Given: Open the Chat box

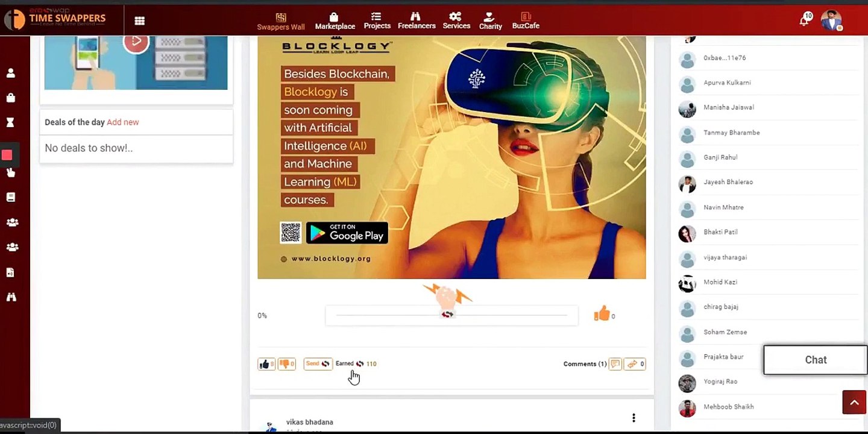Looking at the screenshot, I should [816, 360].
